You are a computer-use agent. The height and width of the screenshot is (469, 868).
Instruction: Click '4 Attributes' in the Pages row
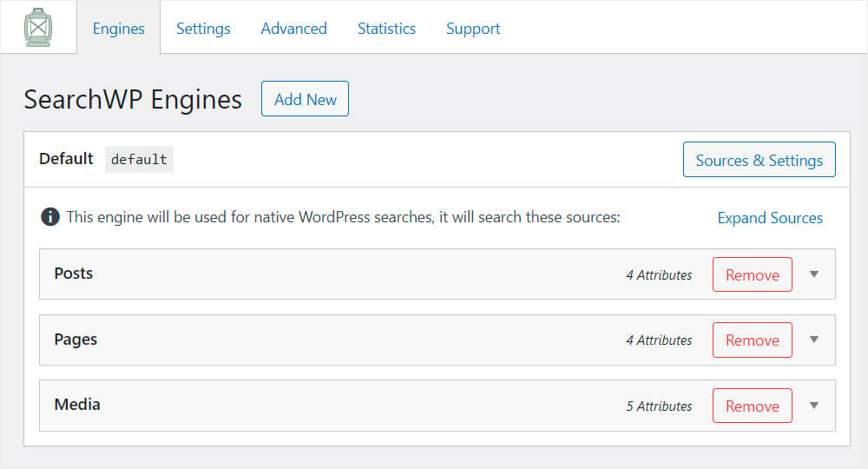(x=659, y=340)
